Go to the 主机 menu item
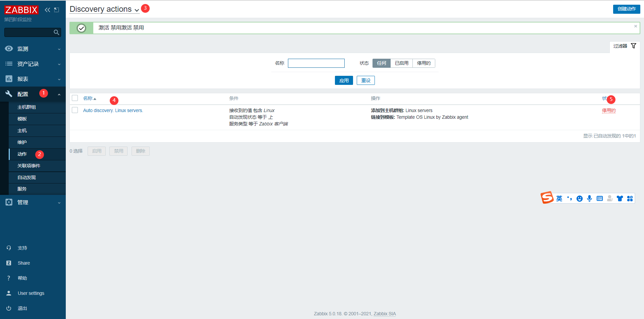The width and height of the screenshot is (644, 319). 21,130
